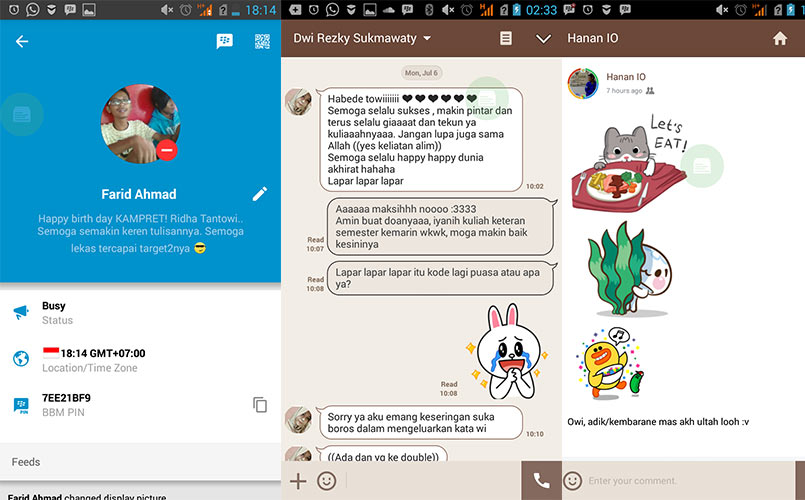
Task: Tap the plus attachment button
Action: coord(298,481)
